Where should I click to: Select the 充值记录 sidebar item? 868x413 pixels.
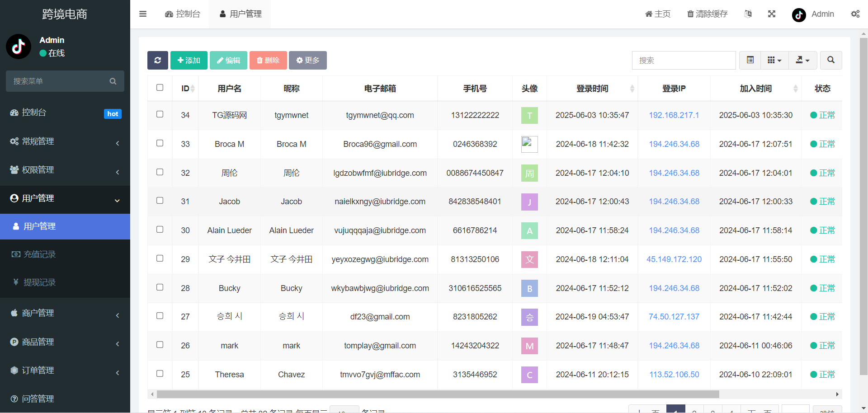click(39, 254)
